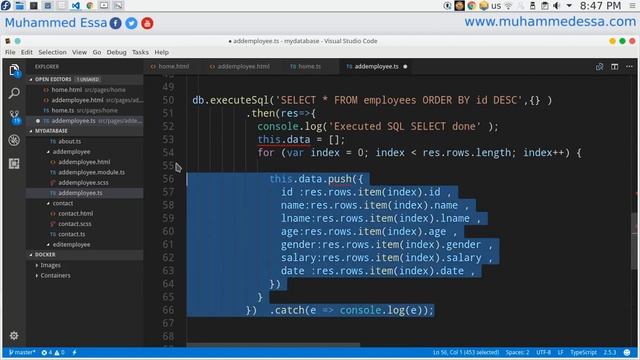Open the system tray dropdown arrow

pyautogui.click(x=569, y=6)
